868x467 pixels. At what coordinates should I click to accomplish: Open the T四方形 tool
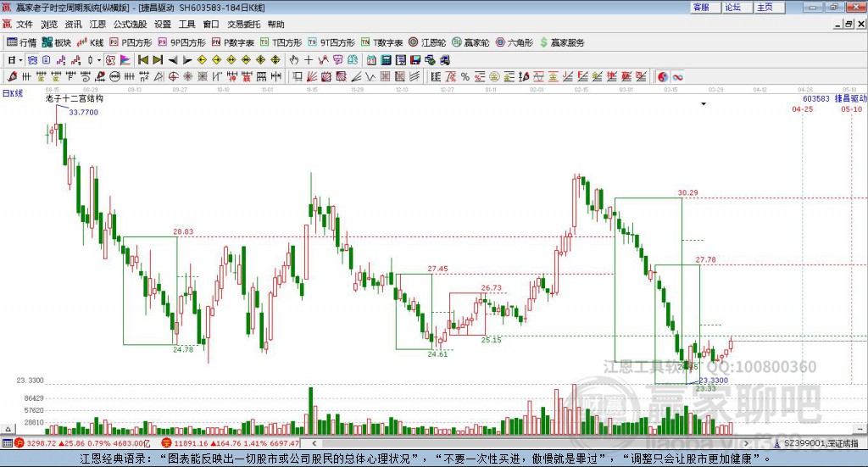tap(281, 42)
